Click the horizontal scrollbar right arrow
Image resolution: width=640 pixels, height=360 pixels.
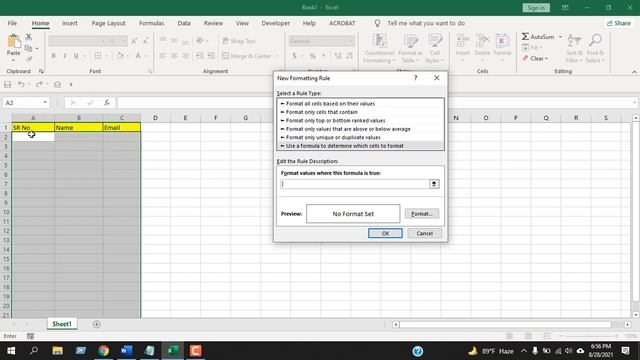click(x=628, y=324)
